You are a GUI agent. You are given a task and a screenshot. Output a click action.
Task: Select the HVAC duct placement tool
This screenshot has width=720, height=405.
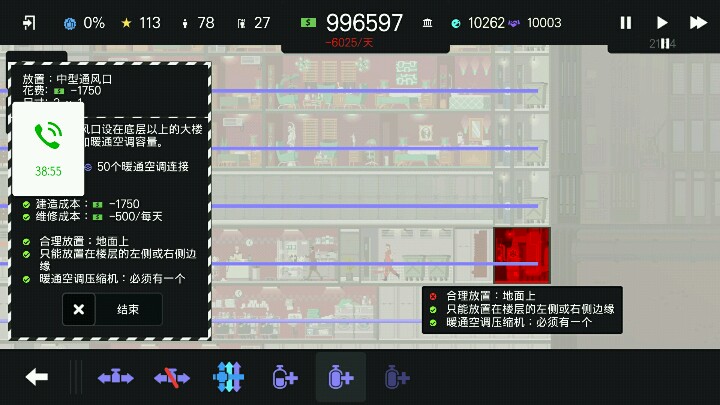pos(115,377)
